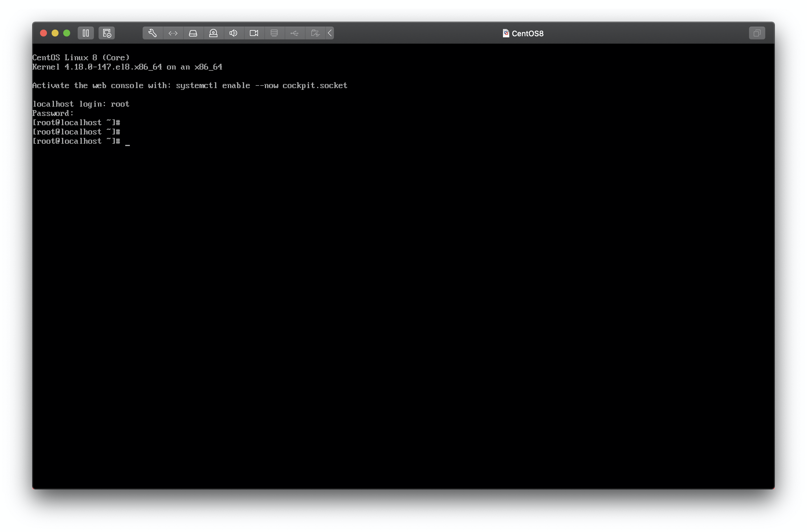Open the CD/DVD drive icon

(x=213, y=33)
